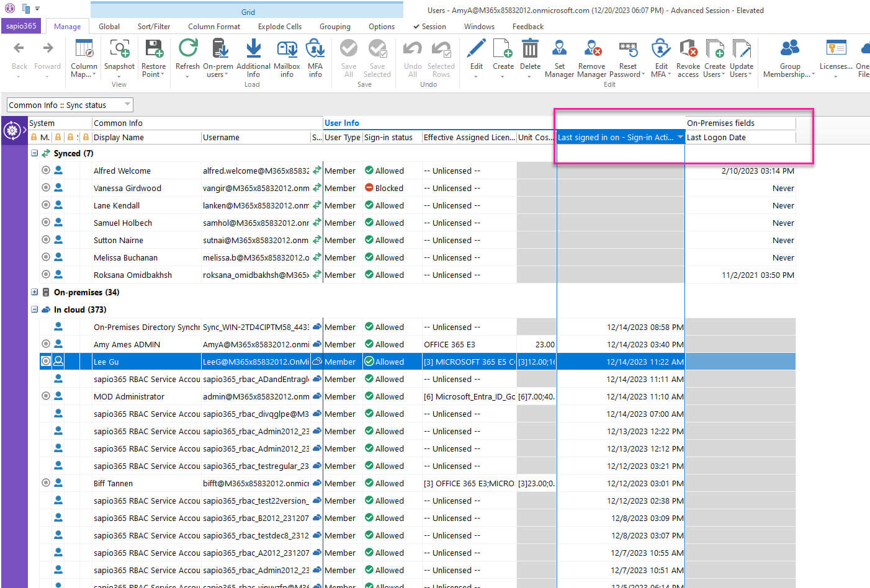The width and height of the screenshot is (870, 588).
Task: Toggle row marker for Alfred Welcome
Action: [46, 170]
